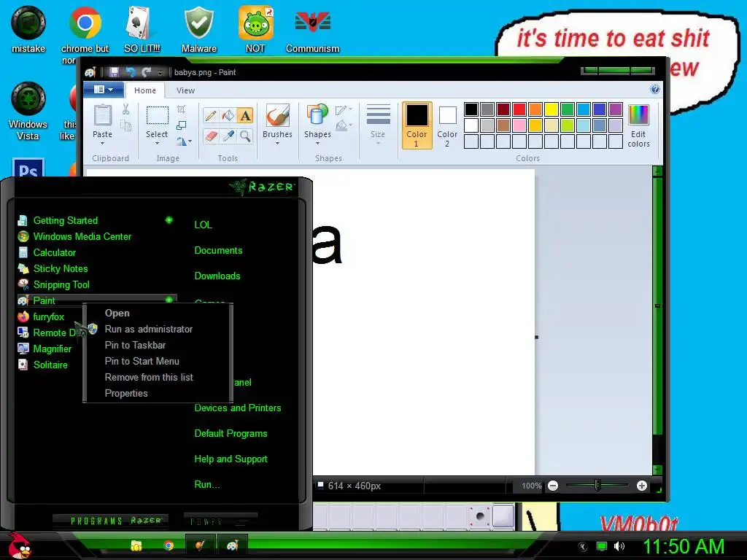The height and width of the screenshot is (560, 747).
Task: Click the Resize icon in Image group
Action: point(181,125)
